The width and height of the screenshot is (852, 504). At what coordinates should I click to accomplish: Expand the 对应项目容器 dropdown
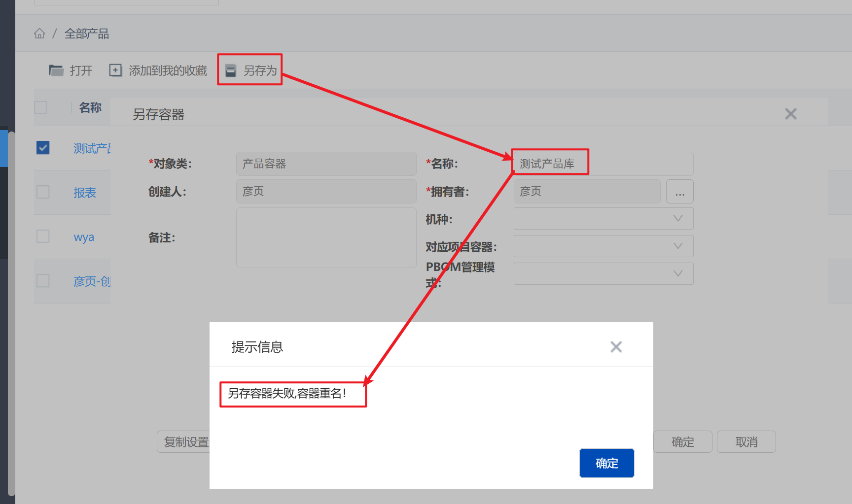tap(603, 246)
